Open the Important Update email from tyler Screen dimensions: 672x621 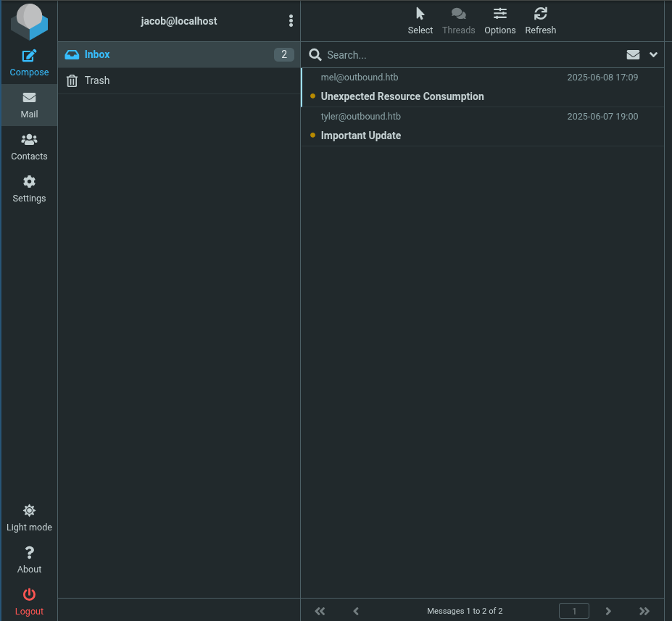click(361, 136)
